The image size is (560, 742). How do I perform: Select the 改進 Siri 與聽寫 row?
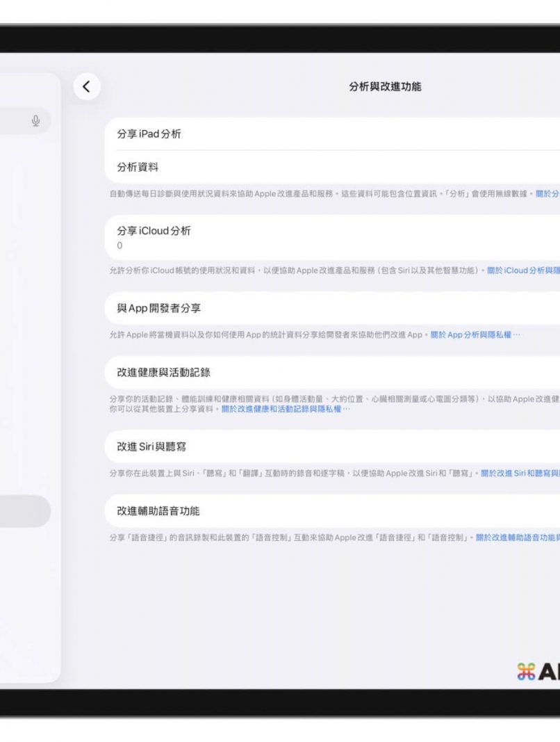coord(333,446)
